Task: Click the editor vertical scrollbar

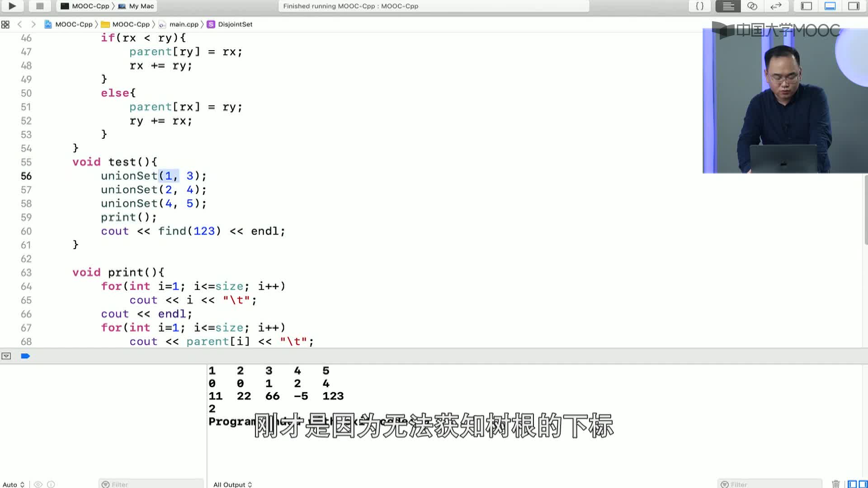Action: [866, 210]
